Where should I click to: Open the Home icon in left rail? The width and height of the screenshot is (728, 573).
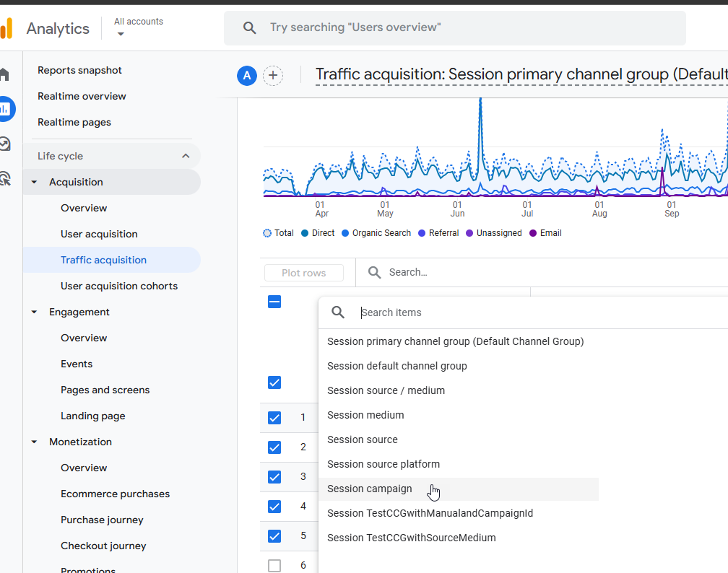click(4, 74)
